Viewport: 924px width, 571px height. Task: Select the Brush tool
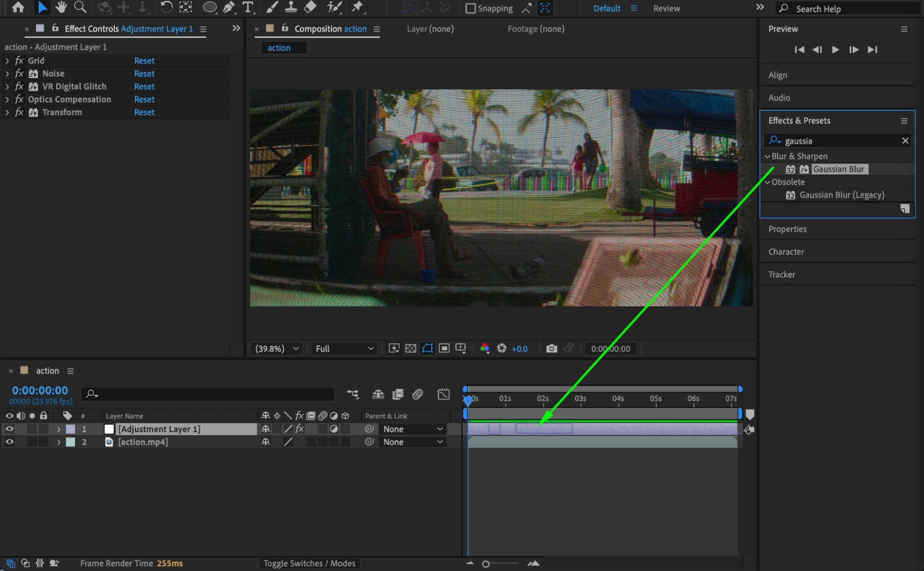[x=272, y=7]
